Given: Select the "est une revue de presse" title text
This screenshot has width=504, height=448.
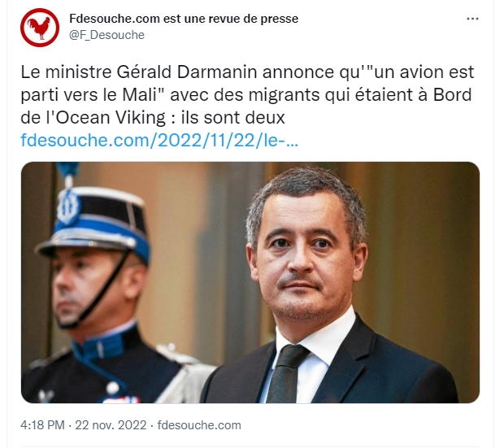Looking at the screenshot, I should tap(231, 19).
